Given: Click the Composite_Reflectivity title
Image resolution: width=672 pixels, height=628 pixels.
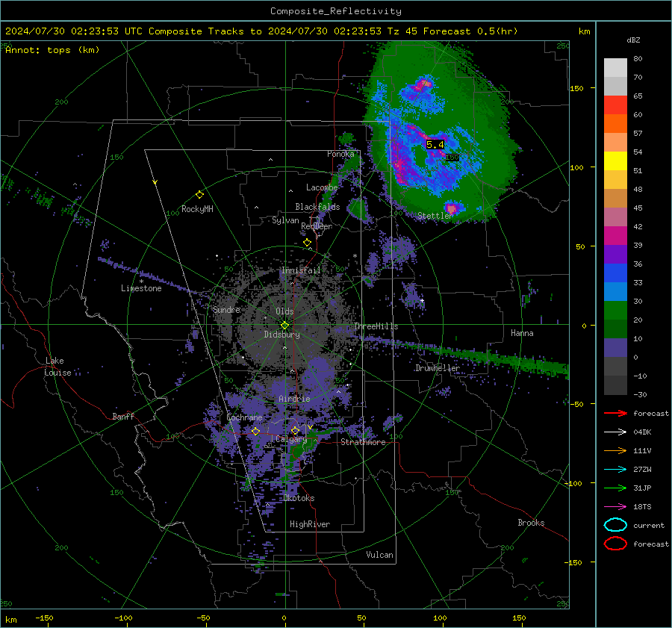Looking at the screenshot, I should [x=336, y=11].
